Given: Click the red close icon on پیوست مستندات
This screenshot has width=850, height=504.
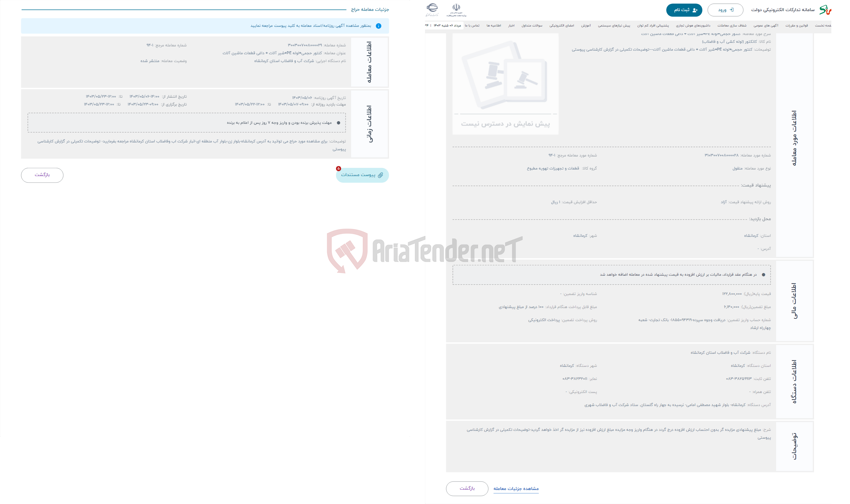Looking at the screenshot, I should tap(338, 168).
